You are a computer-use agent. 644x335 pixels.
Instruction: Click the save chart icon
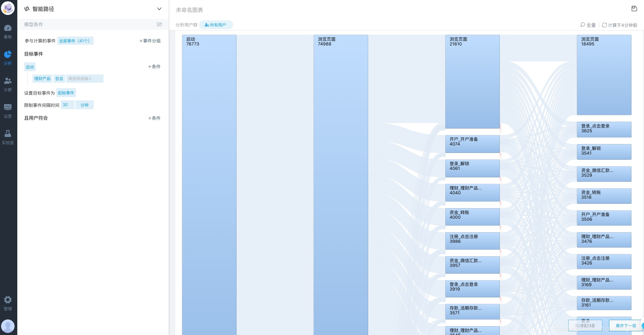click(x=634, y=8)
